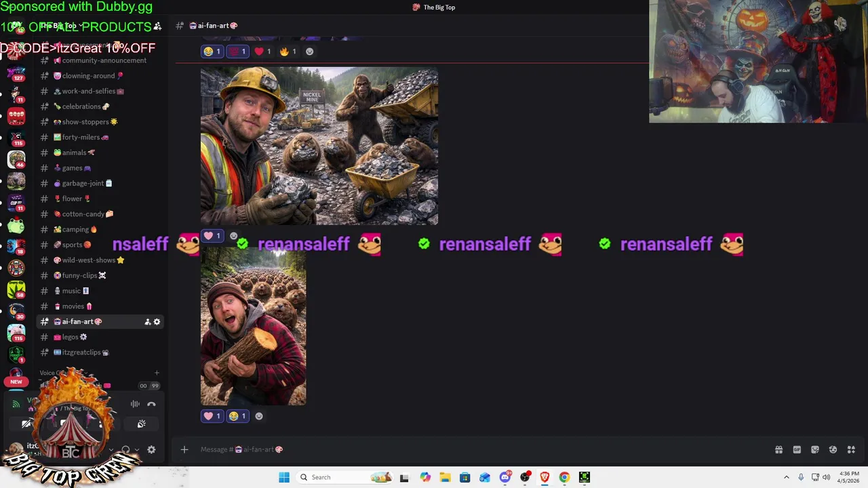868x488 pixels.
Task: Switch to the games channel
Action: click(100, 168)
